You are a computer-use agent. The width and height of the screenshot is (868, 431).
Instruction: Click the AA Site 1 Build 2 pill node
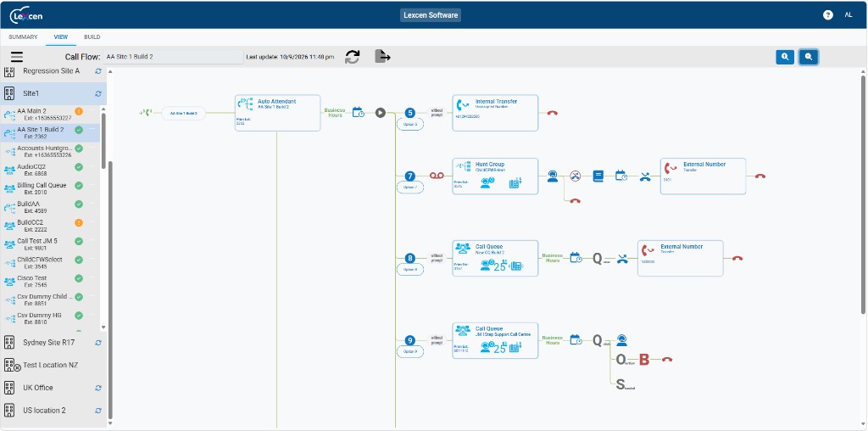pyautogui.click(x=184, y=113)
